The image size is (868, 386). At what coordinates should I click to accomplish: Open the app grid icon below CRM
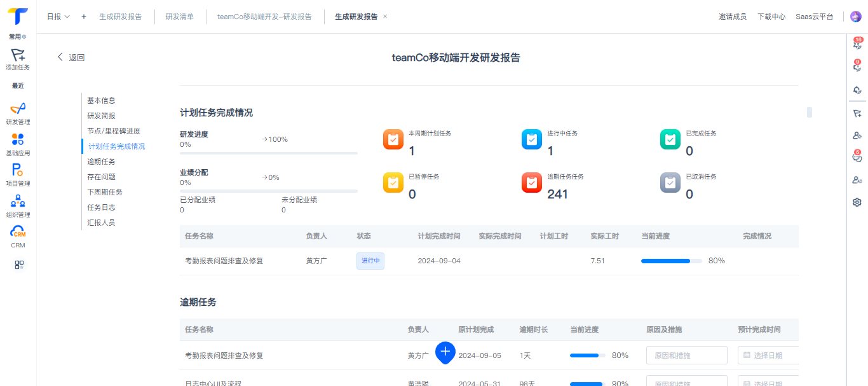[19, 265]
